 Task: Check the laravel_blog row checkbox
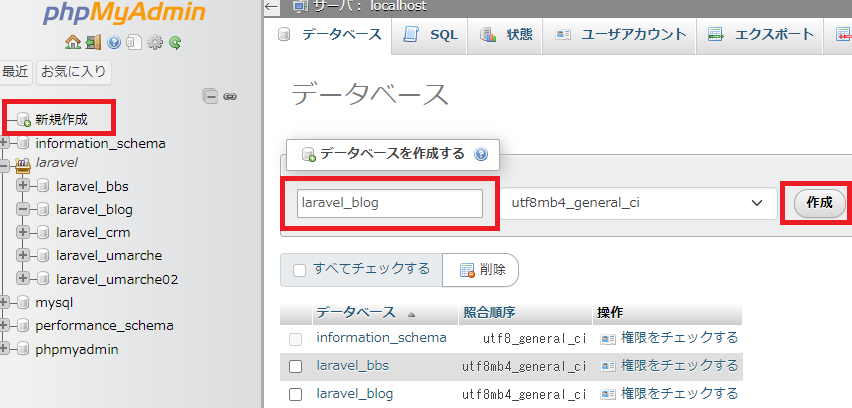point(295,395)
